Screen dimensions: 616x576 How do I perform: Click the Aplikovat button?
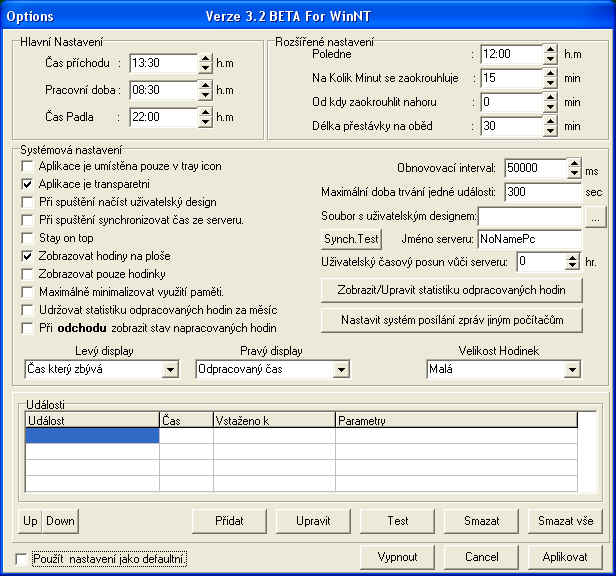click(x=565, y=556)
